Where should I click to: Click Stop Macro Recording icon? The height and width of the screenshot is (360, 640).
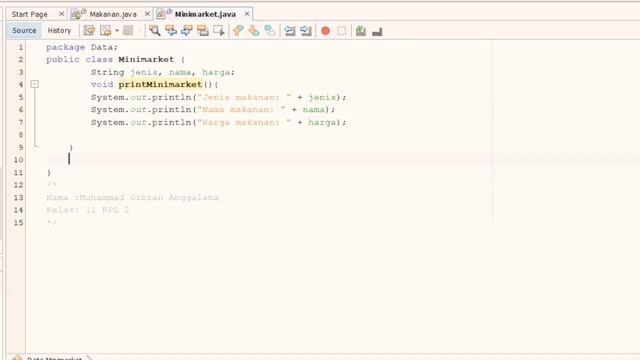click(x=342, y=31)
